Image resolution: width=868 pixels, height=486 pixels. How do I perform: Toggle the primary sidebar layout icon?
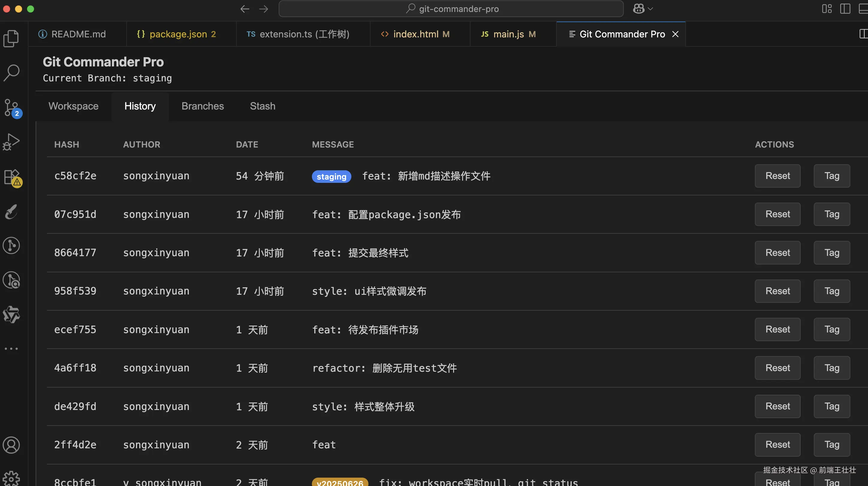[845, 9]
